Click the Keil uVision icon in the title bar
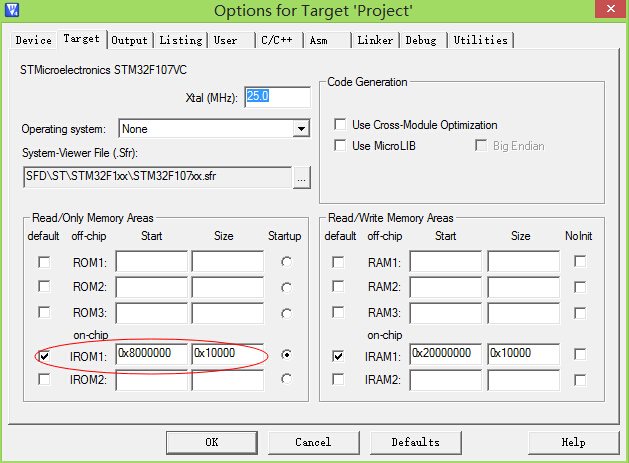 (12, 9)
